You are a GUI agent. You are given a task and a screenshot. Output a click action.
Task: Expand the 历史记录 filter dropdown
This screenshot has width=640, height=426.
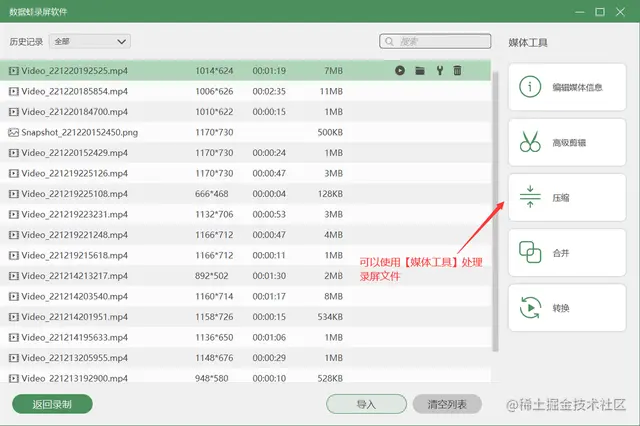point(90,41)
